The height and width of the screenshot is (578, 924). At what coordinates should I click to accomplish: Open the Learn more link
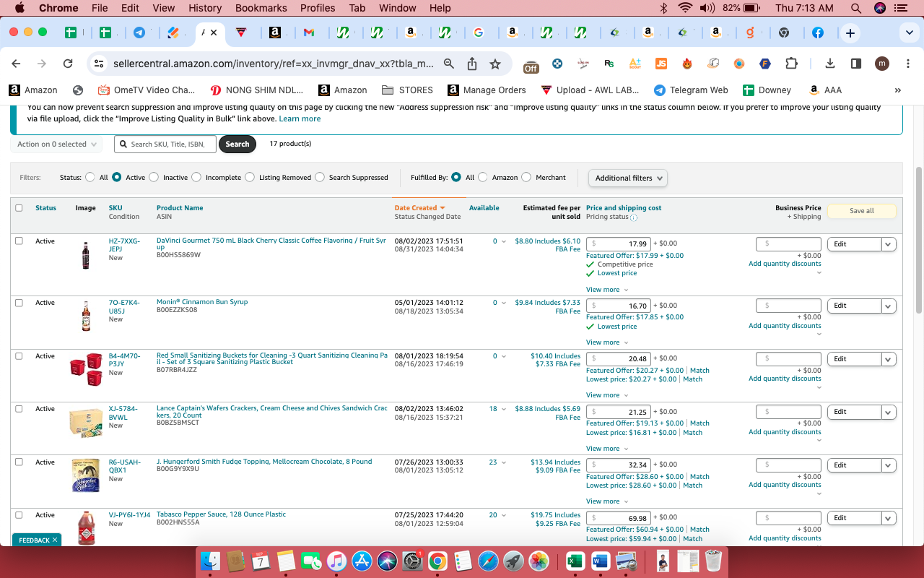[300, 118]
